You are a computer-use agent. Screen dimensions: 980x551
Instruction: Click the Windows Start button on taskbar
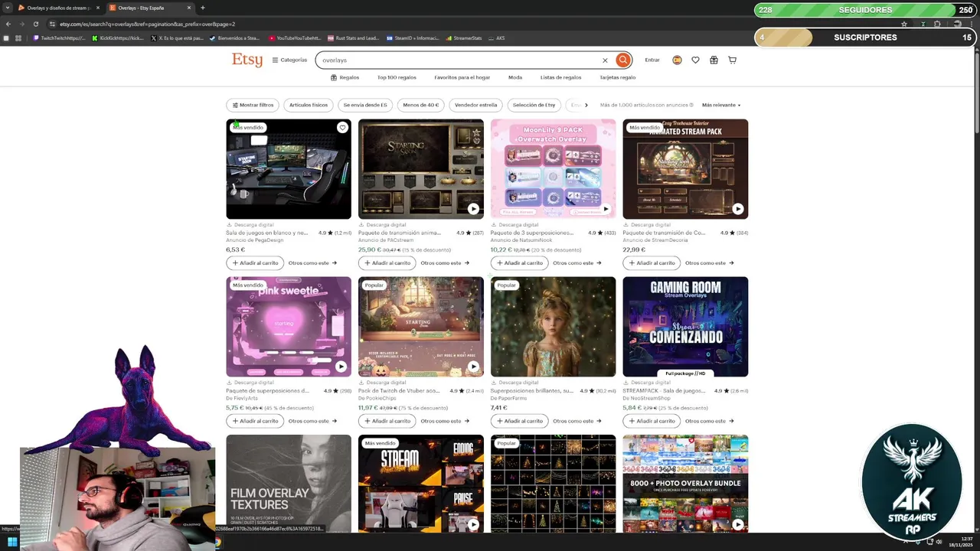click(x=11, y=542)
